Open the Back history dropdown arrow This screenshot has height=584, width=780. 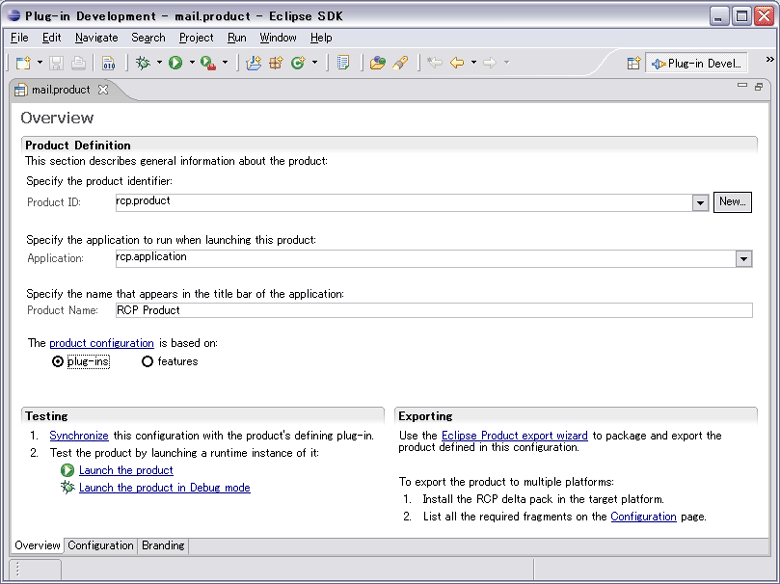click(474, 63)
